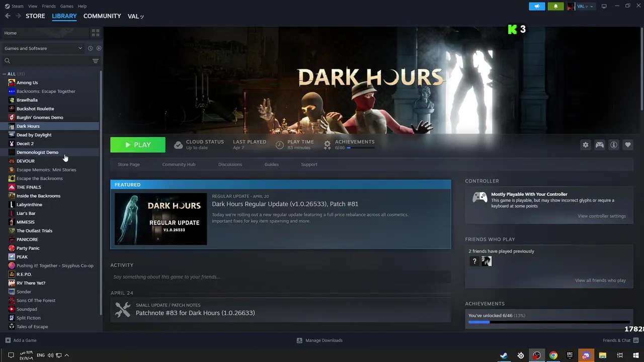Click the announcements megaphone icon
The width and height of the screenshot is (644, 362).
click(x=537, y=6)
